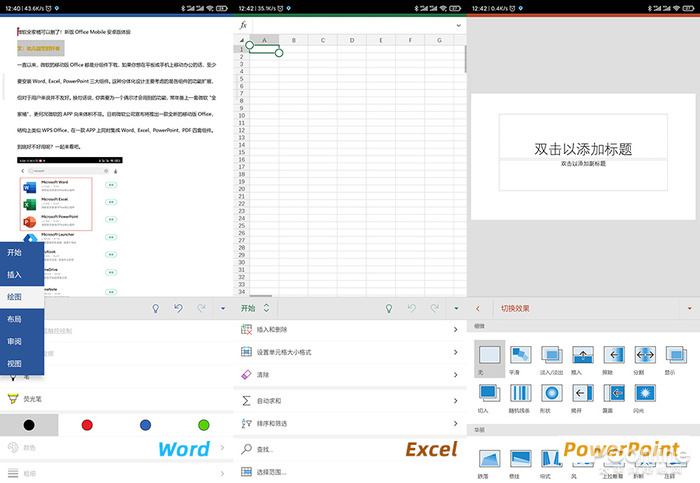Open 设置单元格大小格式 cell size option
Screen dimensions: 700x483
350,352
